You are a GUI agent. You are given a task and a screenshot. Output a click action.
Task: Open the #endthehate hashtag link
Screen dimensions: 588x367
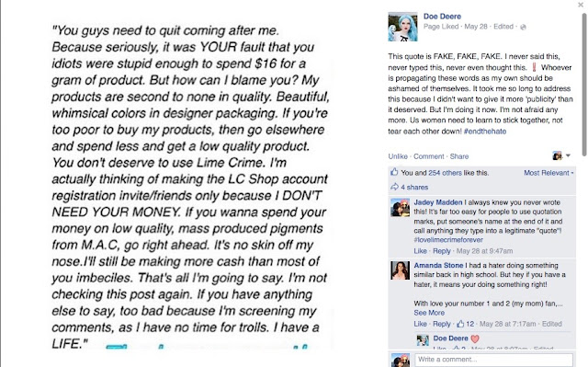coord(485,132)
